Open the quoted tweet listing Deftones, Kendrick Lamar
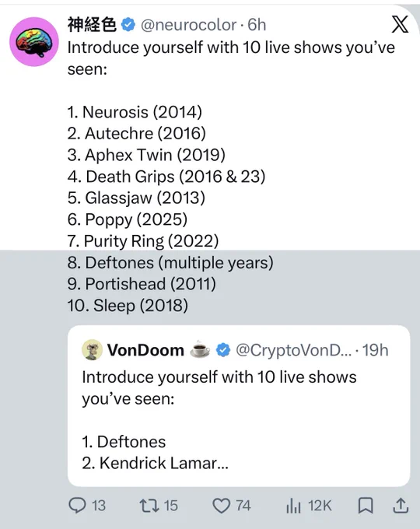Image resolution: width=420 pixels, height=529 pixels. pos(239,406)
